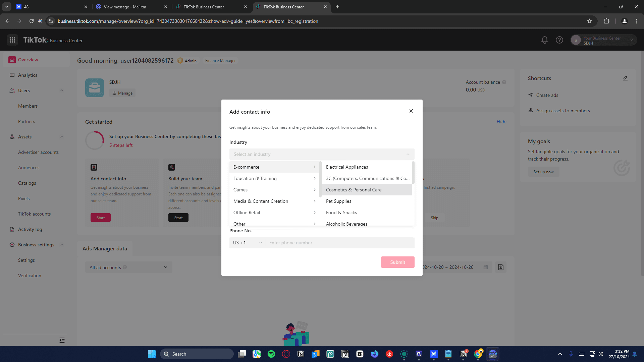Click the Enter phone number field
The width and height of the screenshot is (644, 362).
point(340,243)
